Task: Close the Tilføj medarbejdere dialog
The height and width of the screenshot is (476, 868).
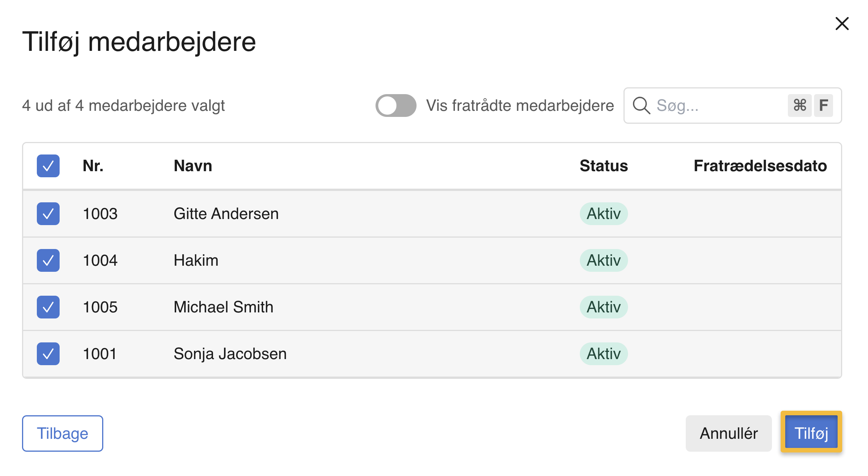Action: click(x=842, y=24)
